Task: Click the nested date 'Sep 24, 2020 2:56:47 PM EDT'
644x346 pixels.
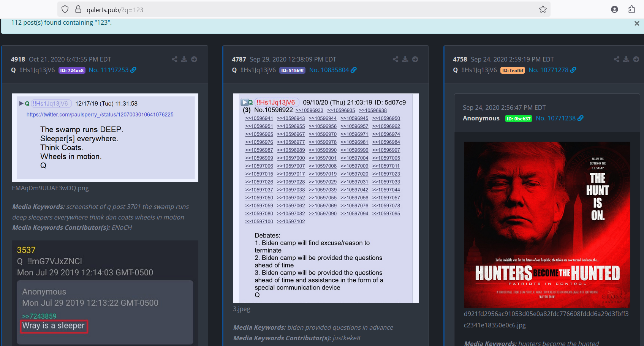Action: pyautogui.click(x=504, y=107)
